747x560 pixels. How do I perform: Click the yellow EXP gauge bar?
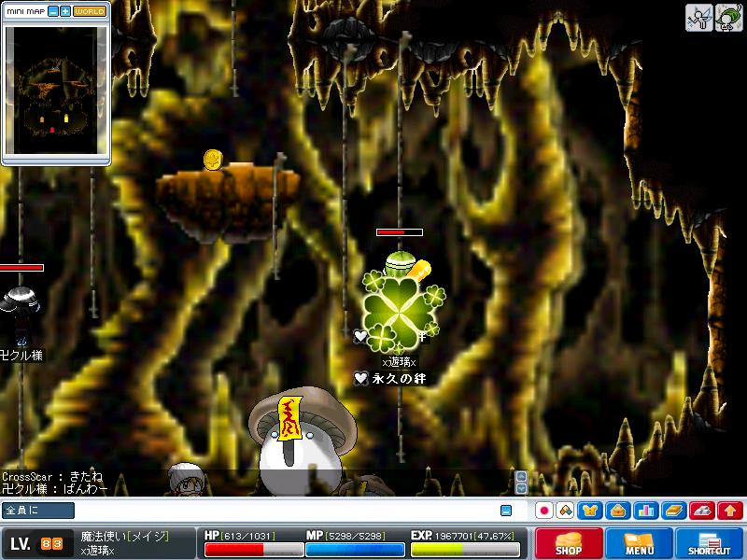465,550
